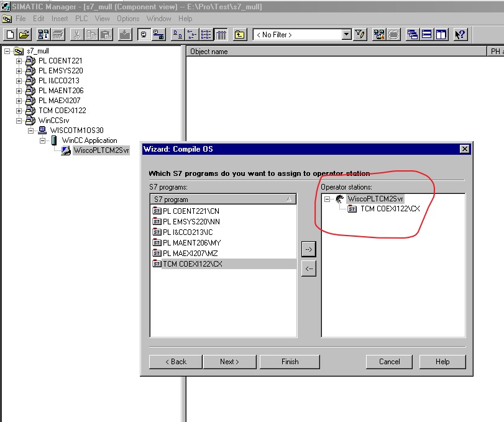Click the Back button in wizard
This screenshot has height=422, width=504.
(x=176, y=362)
